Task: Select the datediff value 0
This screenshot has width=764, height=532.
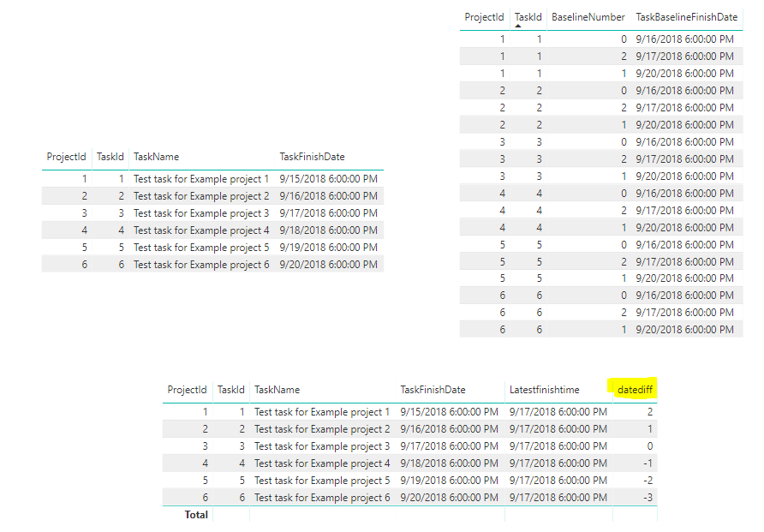Action: tap(649, 446)
